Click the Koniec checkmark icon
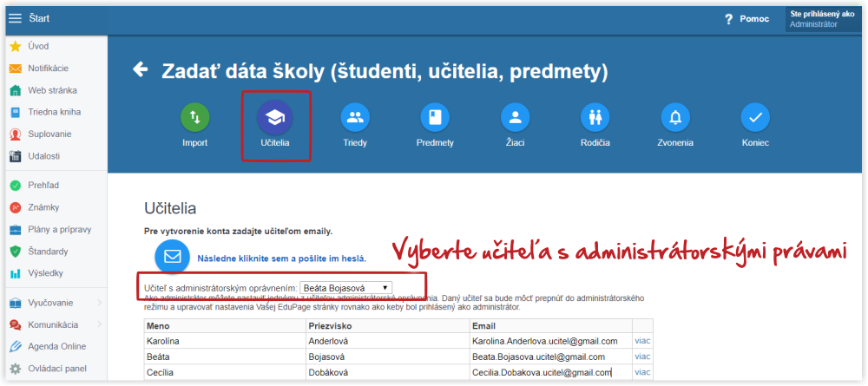Screen dimensions: 868x386 click(756, 117)
